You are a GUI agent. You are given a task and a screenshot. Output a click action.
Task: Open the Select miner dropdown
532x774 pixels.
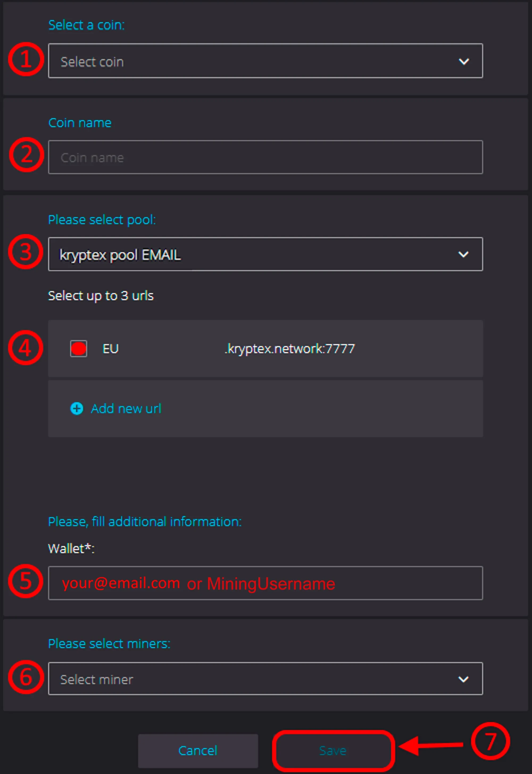pyautogui.click(x=265, y=679)
